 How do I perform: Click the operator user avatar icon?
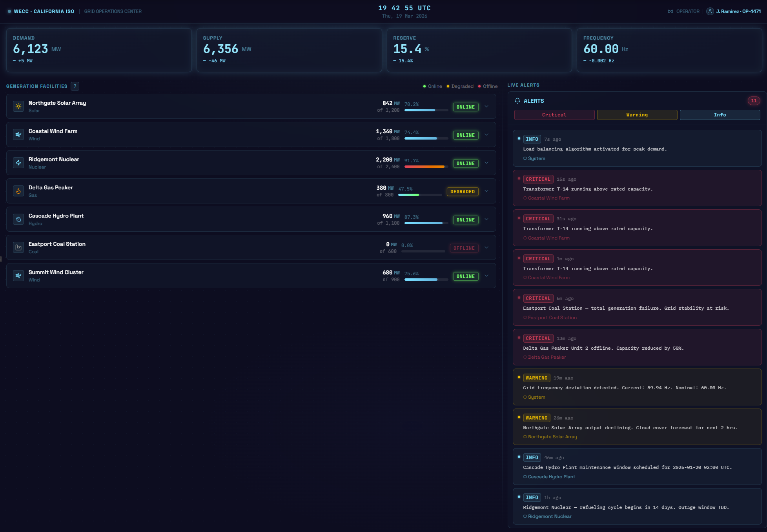(710, 11)
